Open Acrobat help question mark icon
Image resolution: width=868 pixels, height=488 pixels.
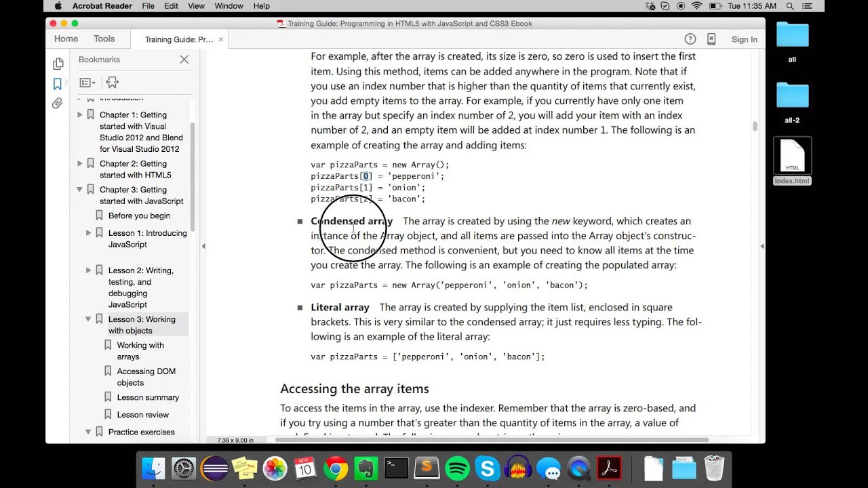[690, 39]
